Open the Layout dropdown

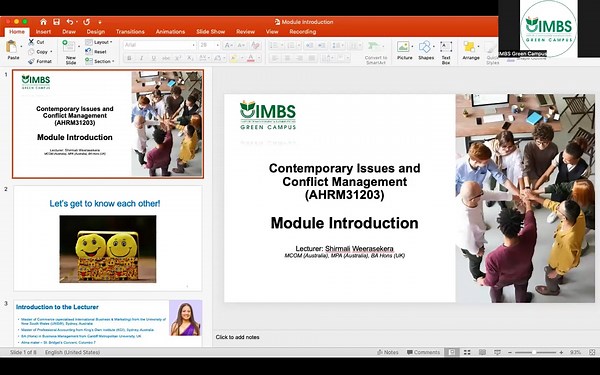coord(99,42)
